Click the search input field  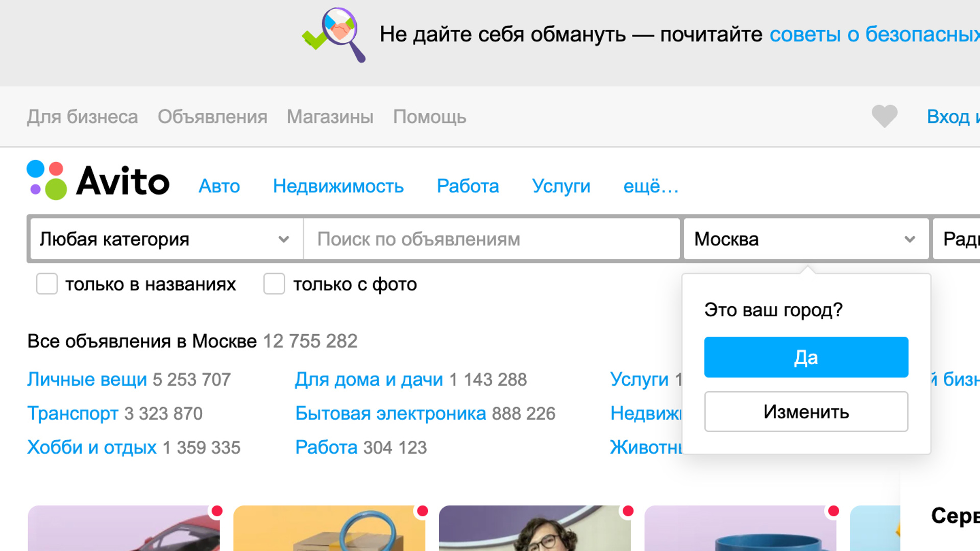point(491,239)
